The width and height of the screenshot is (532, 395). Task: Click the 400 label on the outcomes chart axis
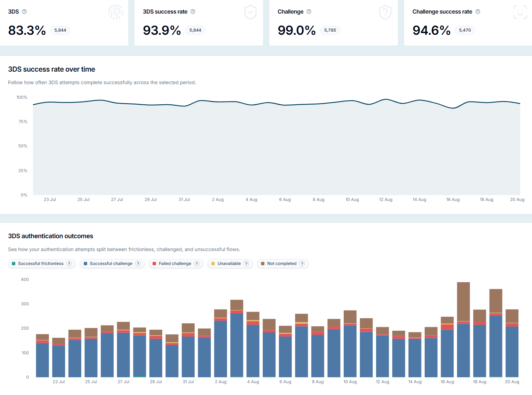click(x=25, y=280)
